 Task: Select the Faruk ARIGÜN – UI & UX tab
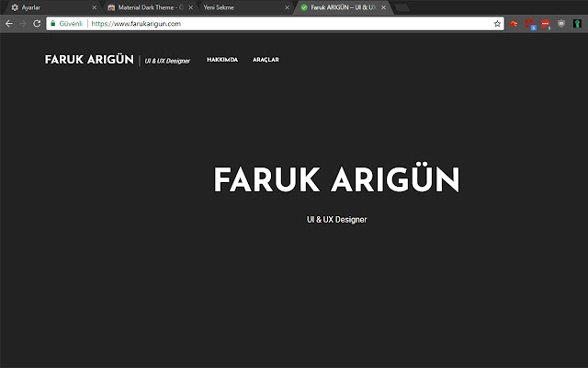coord(343,7)
